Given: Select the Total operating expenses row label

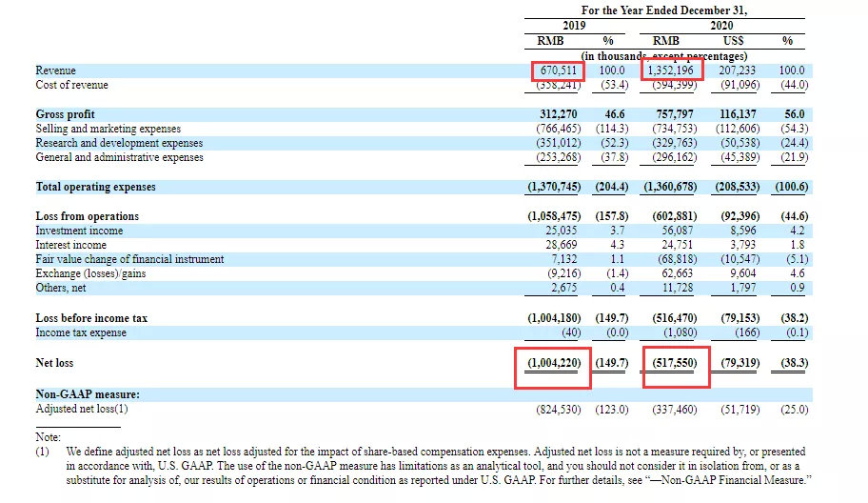Looking at the screenshot, I should (95, 187).
